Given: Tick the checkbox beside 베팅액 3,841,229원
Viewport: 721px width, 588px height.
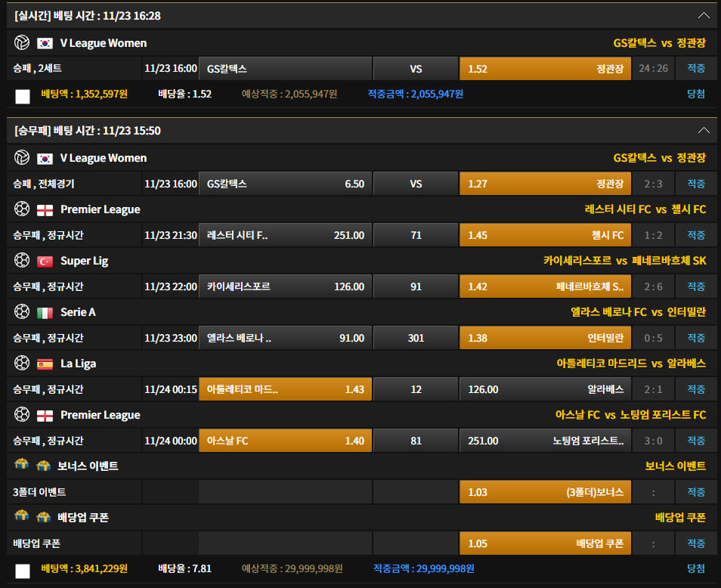Looking at the screenshot, I should [x=23, y=571].
